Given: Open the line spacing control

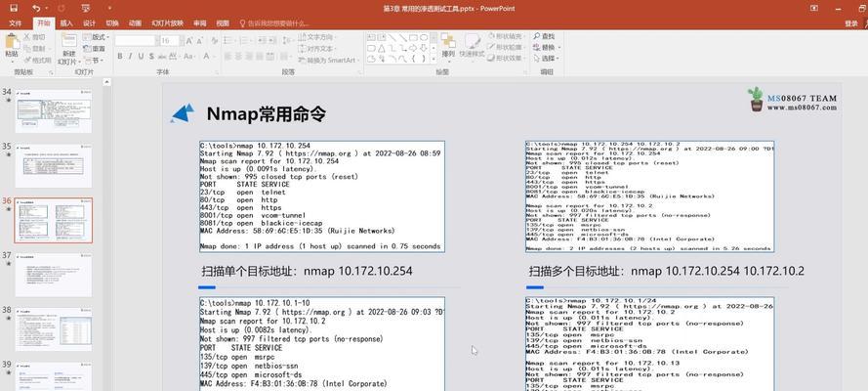Looking at the screenshot, I should click(x=288, y=40).
